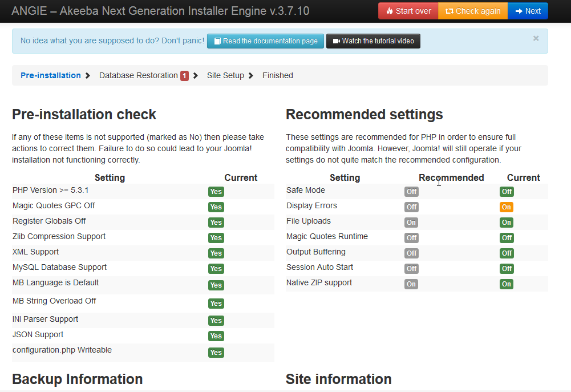Go to the Database Restoration step
The image size is (571, 392).
click(138, 75)
